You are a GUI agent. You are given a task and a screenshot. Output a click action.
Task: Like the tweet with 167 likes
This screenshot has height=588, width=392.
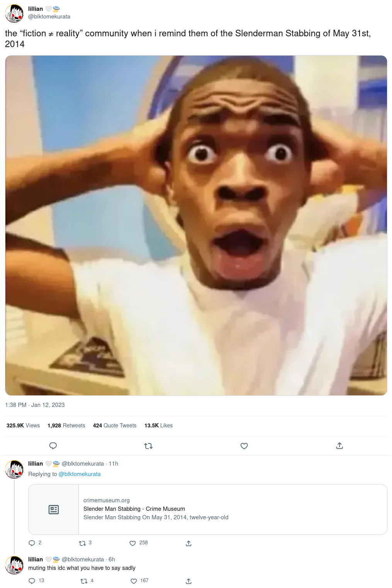pos(134,581)
